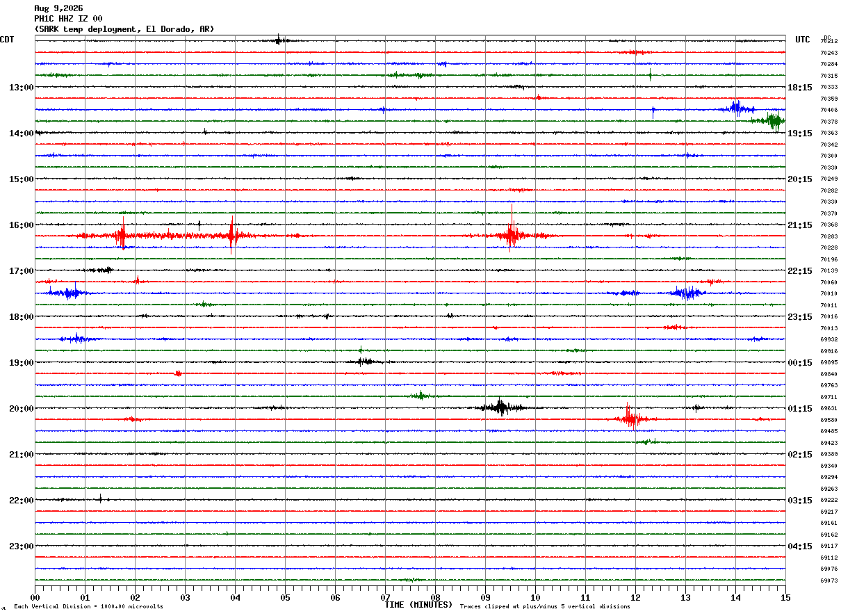This screenshot has width=841, height=616.
Task: Click the CDT timezone label
Action: tap(7, 40)
